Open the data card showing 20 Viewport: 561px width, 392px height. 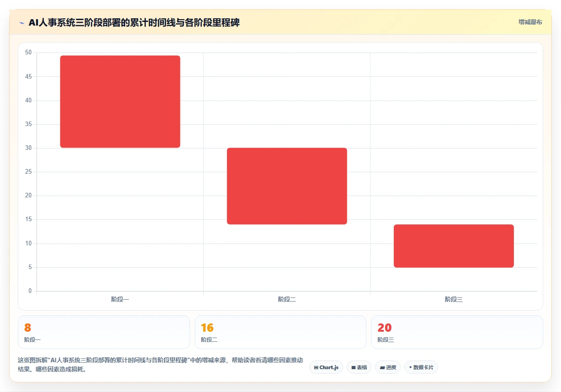(457, 332)
